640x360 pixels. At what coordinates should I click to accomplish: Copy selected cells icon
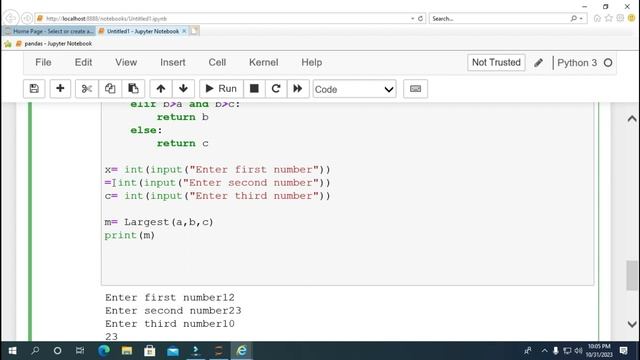[110, 89]
